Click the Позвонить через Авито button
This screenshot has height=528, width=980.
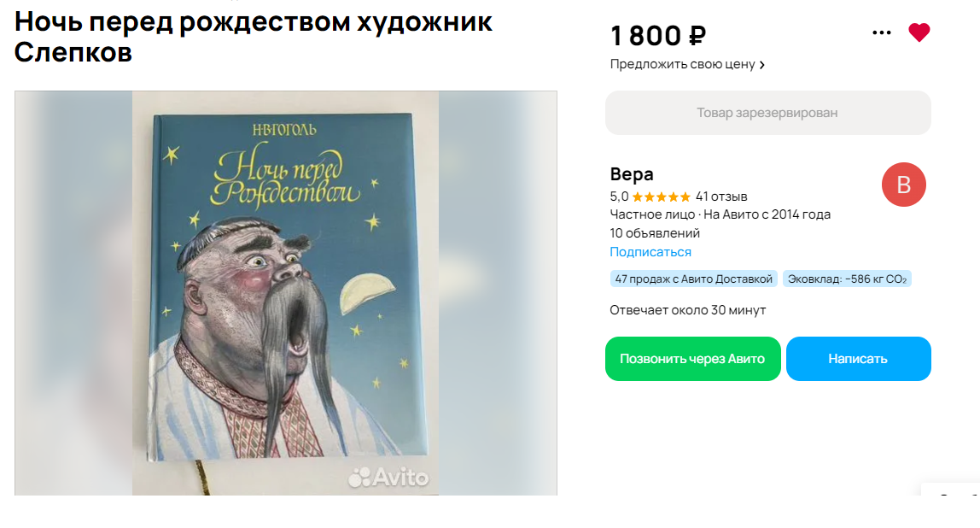tap(692, 359)
